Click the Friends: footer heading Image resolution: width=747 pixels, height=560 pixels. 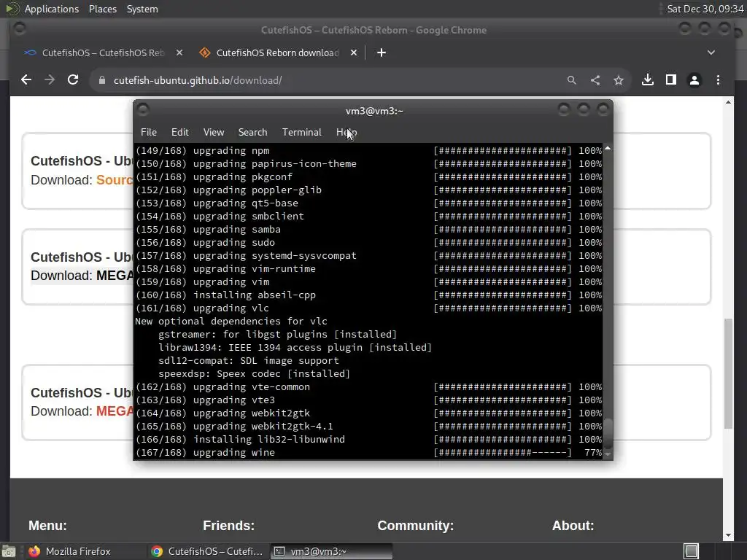[x=228, y=526]
